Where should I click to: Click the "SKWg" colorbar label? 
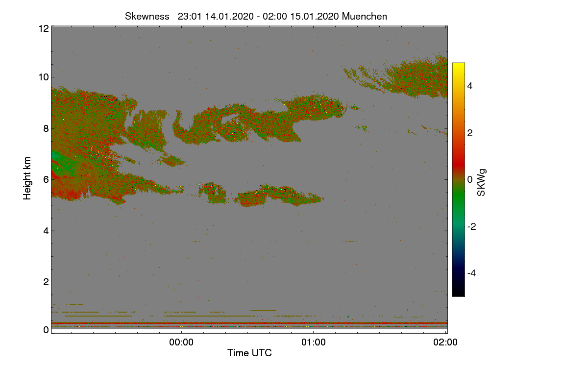(x=482, y=183)
